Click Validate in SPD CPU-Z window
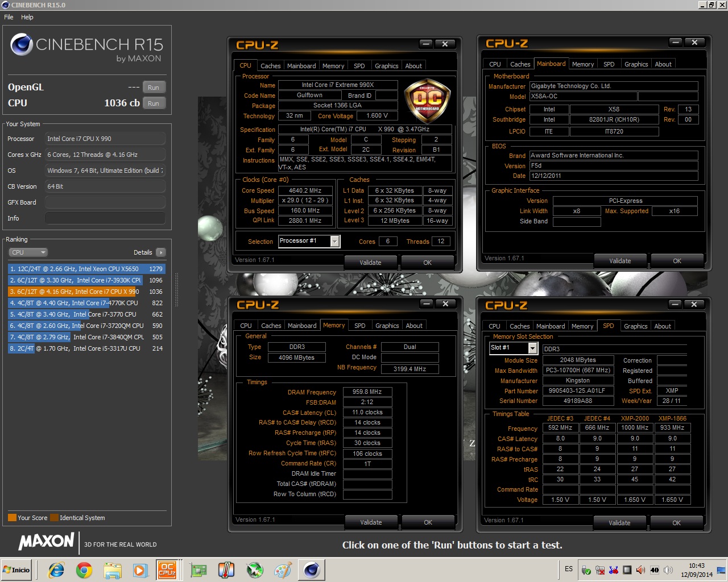Viewport: 728px width, 582px height. pyautogui.click(x=619, y=523)
